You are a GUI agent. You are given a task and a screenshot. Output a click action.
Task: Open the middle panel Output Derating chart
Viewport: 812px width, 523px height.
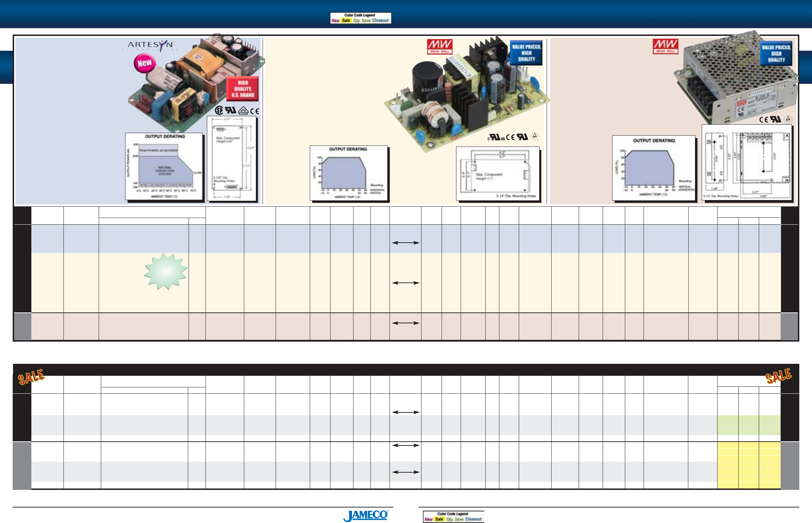tap(349, 173)
